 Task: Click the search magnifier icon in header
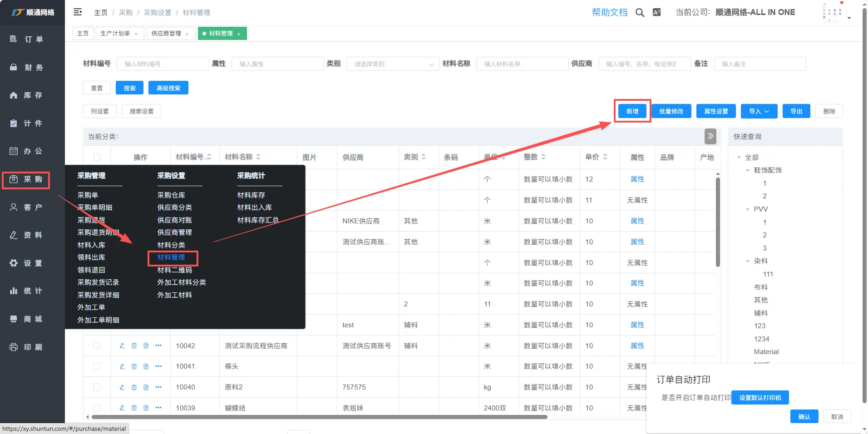[x=640, y=13]
